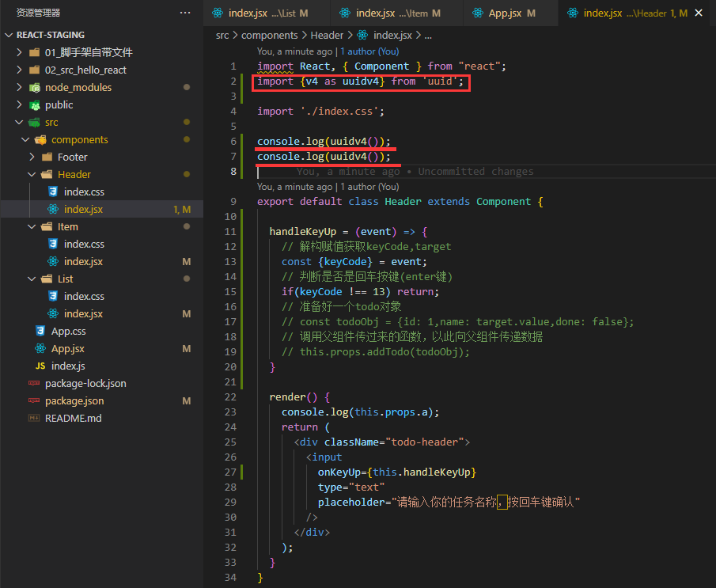This screenshot has width=716, height=588.
Task: Click the CSS icon of List index.css
Action: pyautogui.click(x=53, y=296)
